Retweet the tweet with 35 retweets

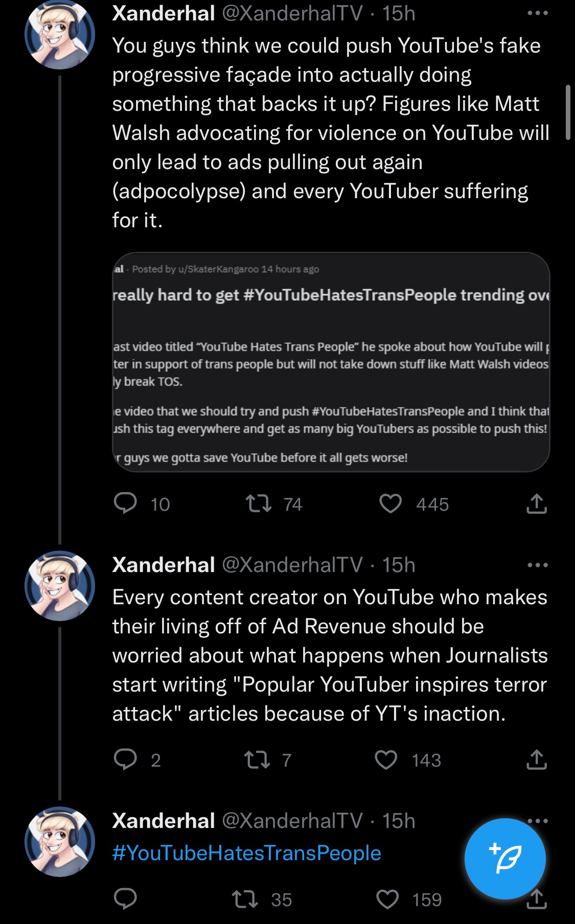pyautogui.click(x=245, y=899)
